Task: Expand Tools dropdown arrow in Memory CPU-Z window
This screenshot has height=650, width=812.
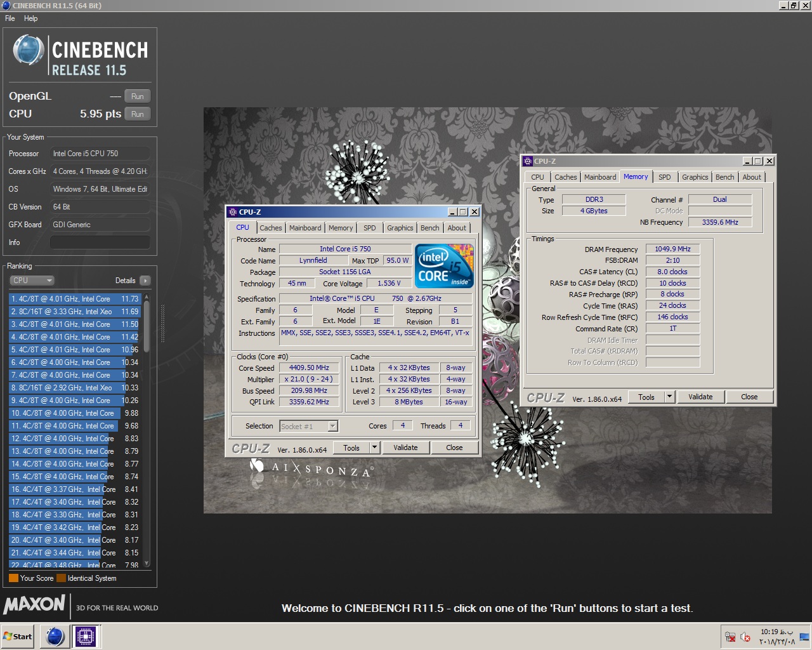Action: tap(669, 397)
